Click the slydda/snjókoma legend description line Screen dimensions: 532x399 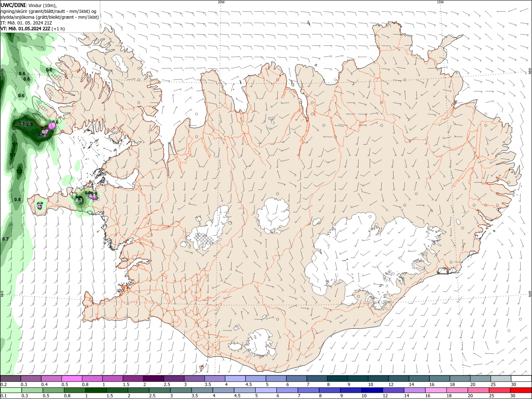(x=50, y=17)
